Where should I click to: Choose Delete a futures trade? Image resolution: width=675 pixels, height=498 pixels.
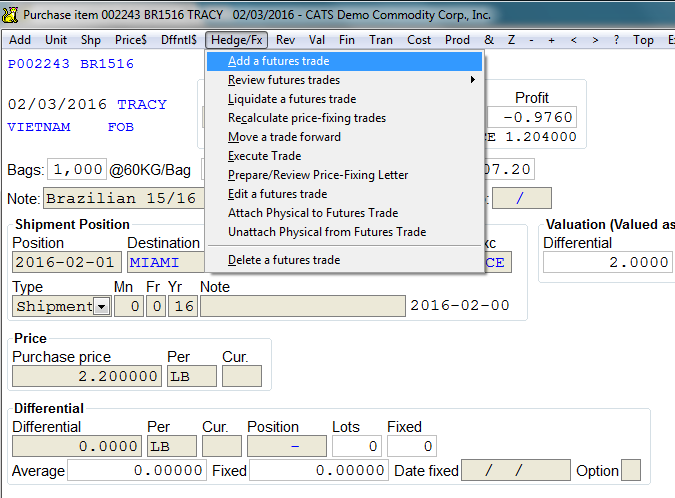click(344, 260)
